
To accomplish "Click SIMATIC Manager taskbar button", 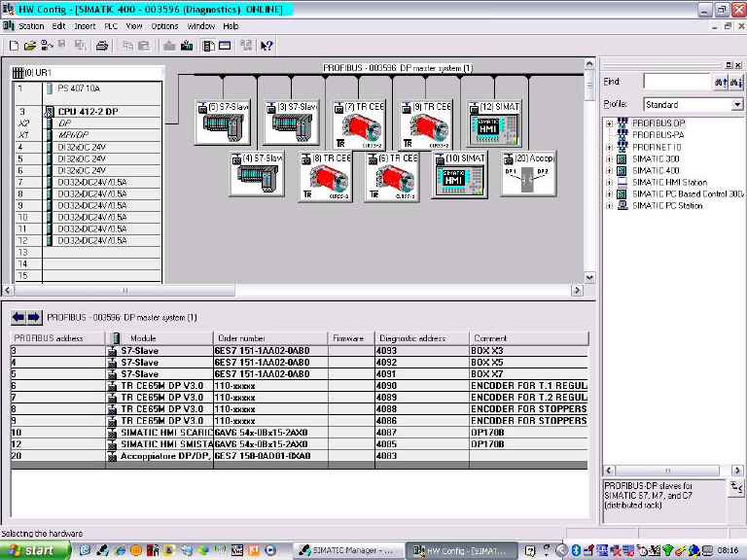I will (x=347, y=550).
